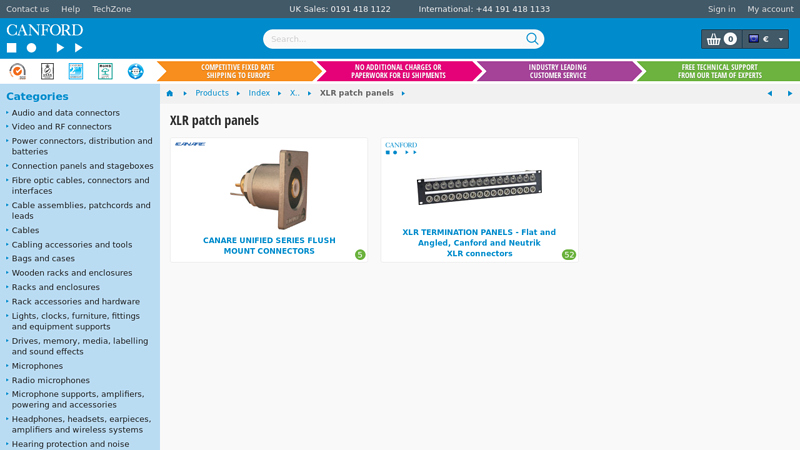Open TechZone in top bar

[x=112, y=9]
